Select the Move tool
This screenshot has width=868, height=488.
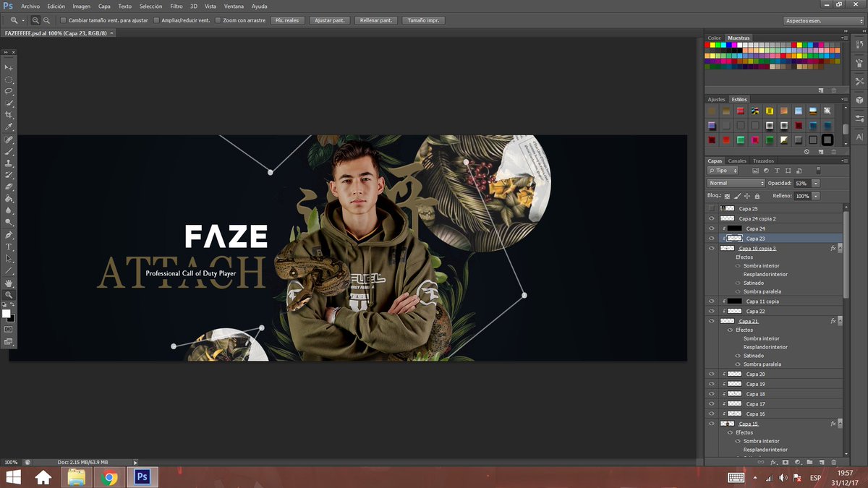point(9,67)
